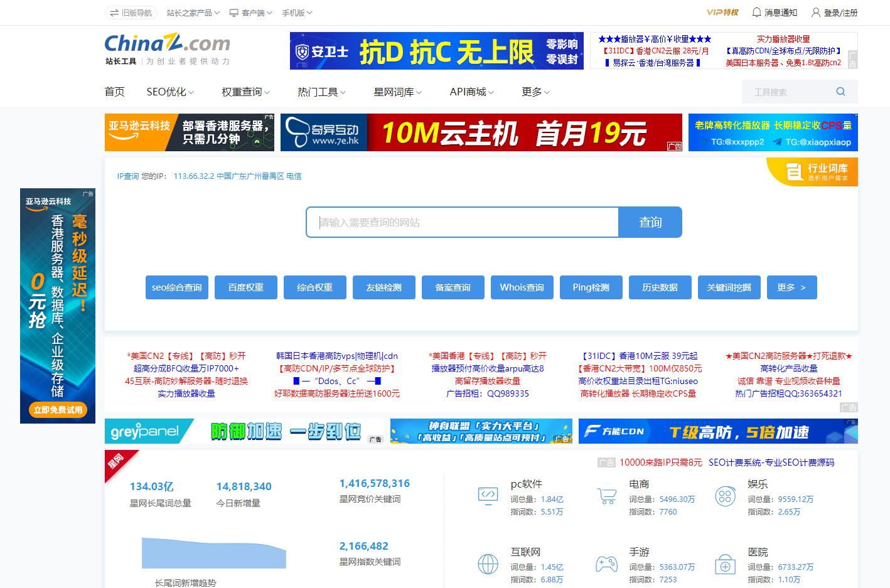Viewport: 890px width, 588px height.
Task: Open the 安卫士 抗D抗C banner
Action: 437,51
